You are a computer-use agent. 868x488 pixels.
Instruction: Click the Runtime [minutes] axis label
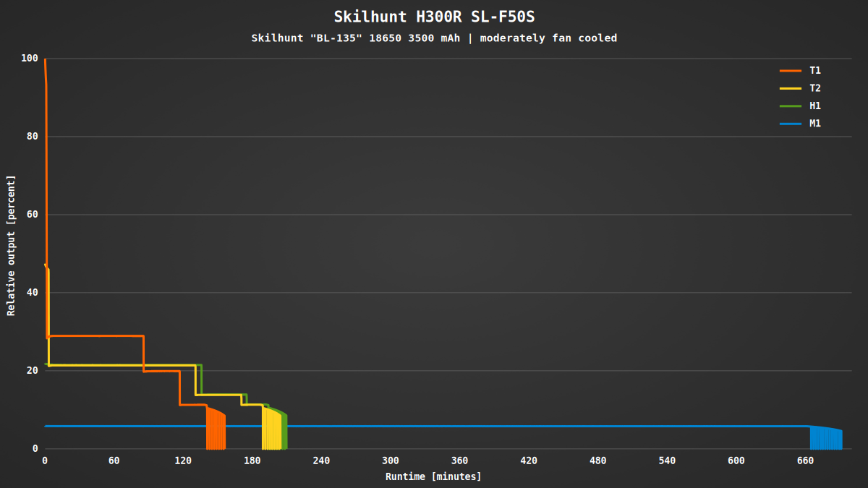coord(433,476)
